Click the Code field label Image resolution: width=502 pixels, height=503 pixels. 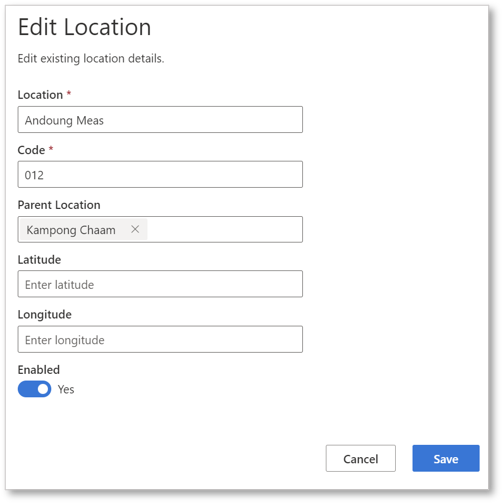[31, 150]
